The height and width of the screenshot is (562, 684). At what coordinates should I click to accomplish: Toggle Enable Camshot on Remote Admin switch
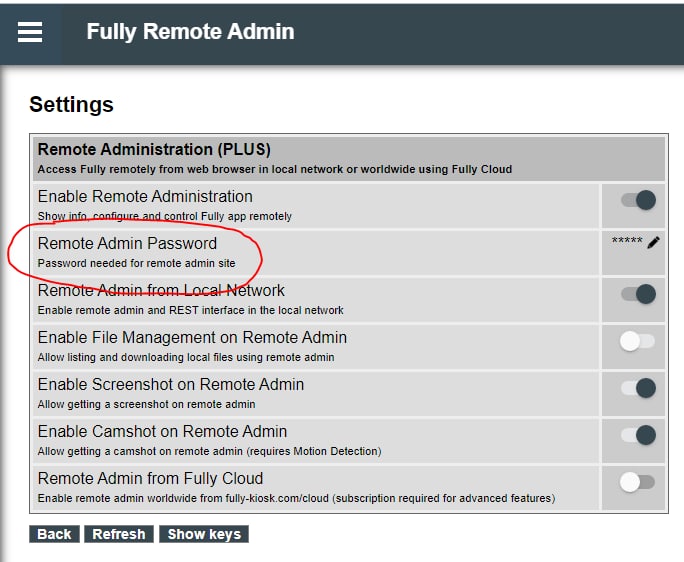pos(638,435)
